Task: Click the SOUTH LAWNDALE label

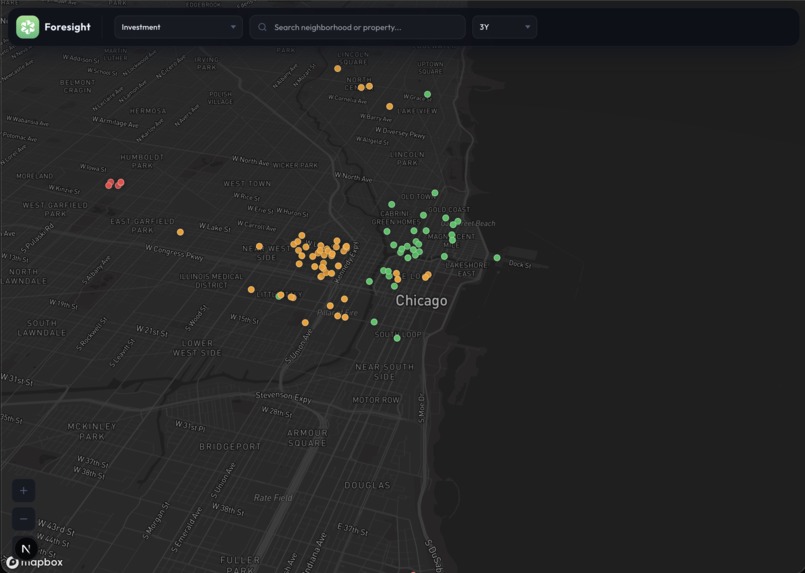Action: pyautogui.click(x=42, y=328)
